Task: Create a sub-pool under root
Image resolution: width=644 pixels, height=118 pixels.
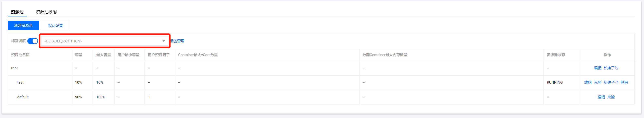Action: click(x=610, y=68)
